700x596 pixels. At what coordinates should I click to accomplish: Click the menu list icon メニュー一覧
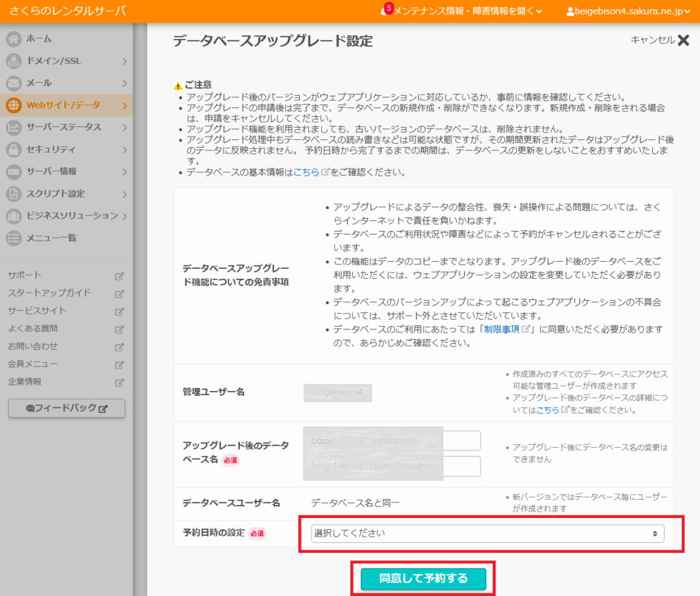[14, 238]
